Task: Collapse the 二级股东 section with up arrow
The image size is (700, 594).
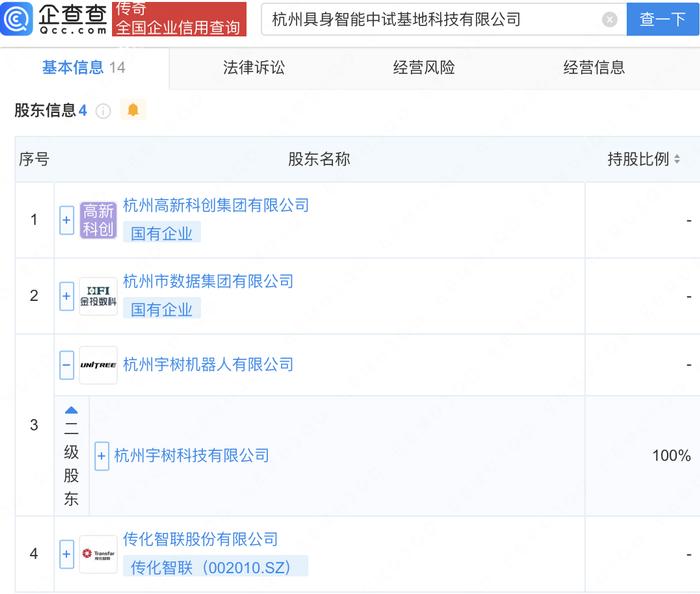Action: pyautogui.click(x=71, y=410)
